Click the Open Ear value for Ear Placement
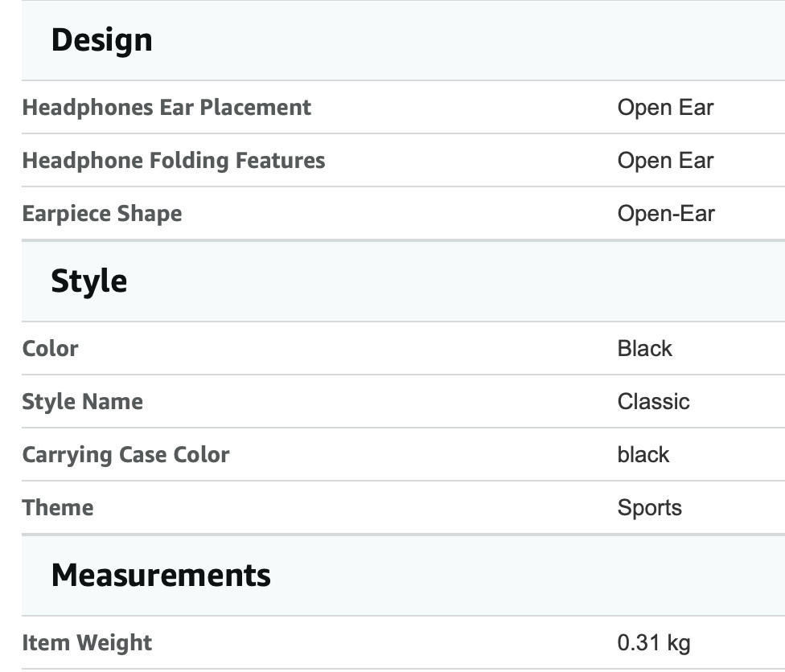Screen dimensions: 785x672 pos(665,108)
